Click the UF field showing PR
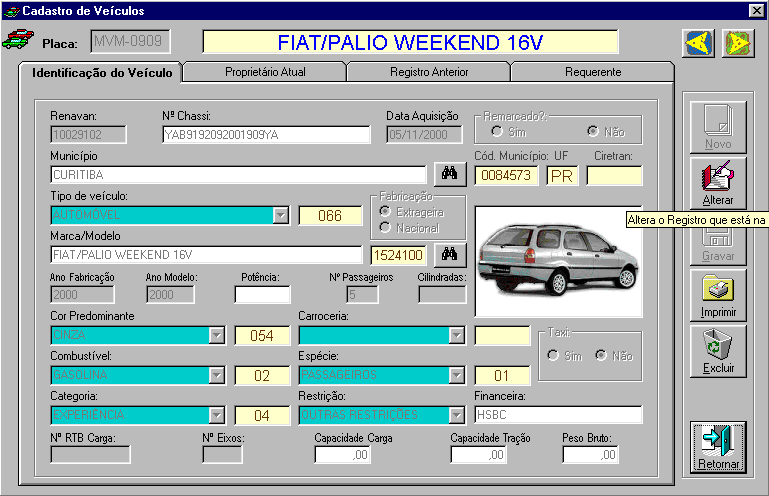Image resolution: width=769 pixels, height=496 pixels. 563,176
